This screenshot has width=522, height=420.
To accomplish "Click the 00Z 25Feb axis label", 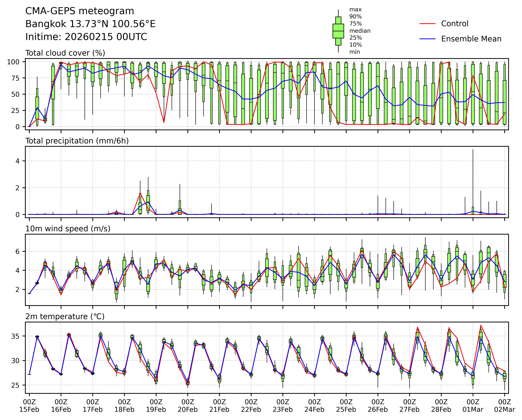I will coord(346,406).
